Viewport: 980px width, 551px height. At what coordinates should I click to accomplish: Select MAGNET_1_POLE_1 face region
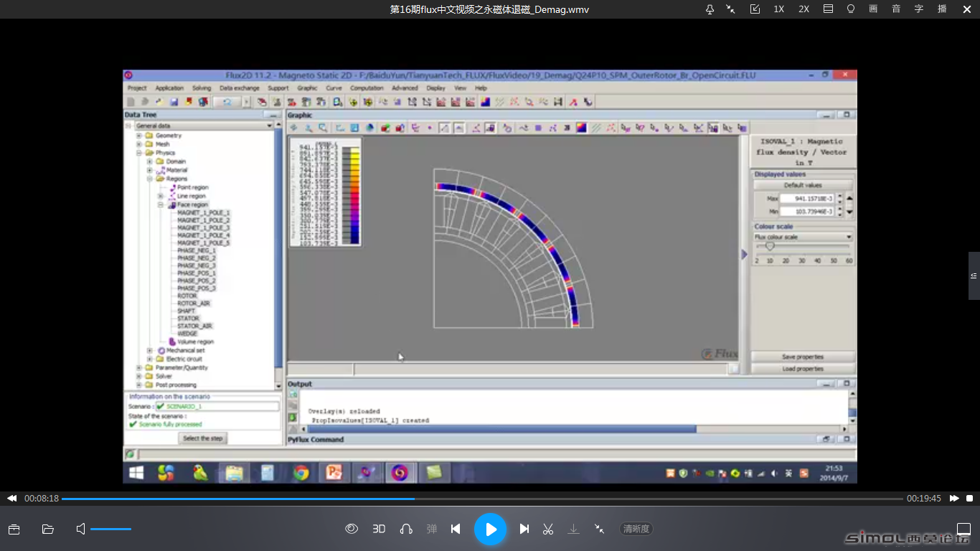(204, 213)
